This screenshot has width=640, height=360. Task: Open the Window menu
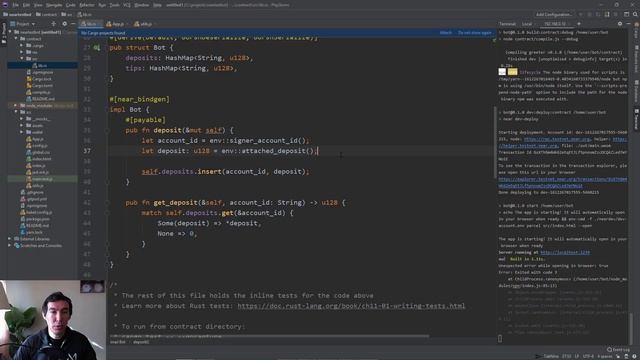[142, 5]
